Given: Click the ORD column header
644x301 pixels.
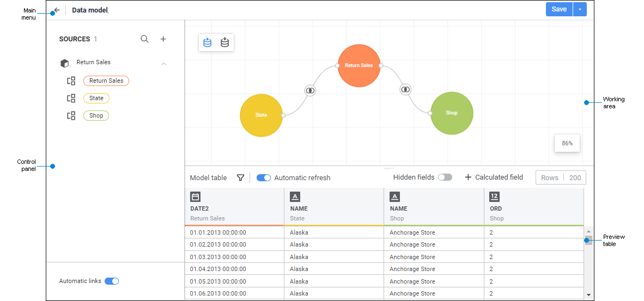Looking at the screenshot, I should tap(534, 207).
